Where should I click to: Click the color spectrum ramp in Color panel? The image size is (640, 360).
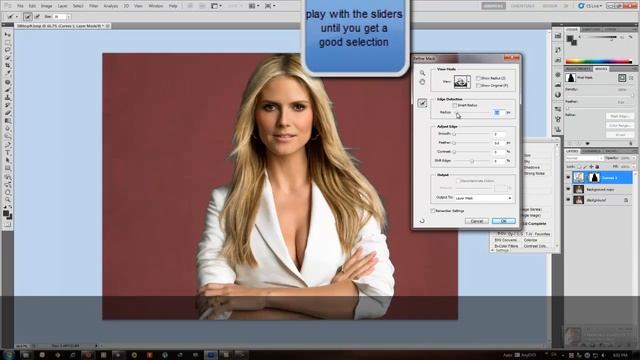(x=598, y=61)
